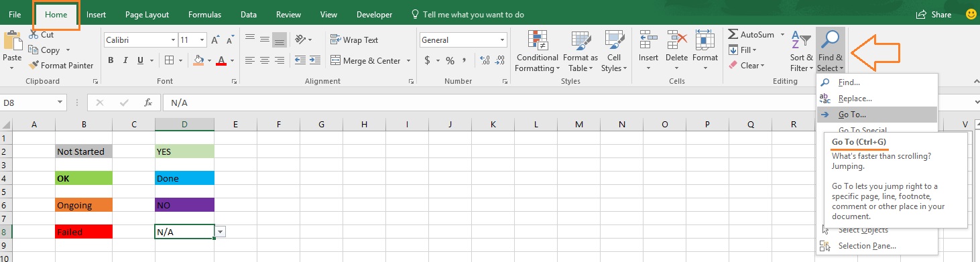Toggle Center alignment
Viewport: 980px width, 262px height.
click(265, 61)
